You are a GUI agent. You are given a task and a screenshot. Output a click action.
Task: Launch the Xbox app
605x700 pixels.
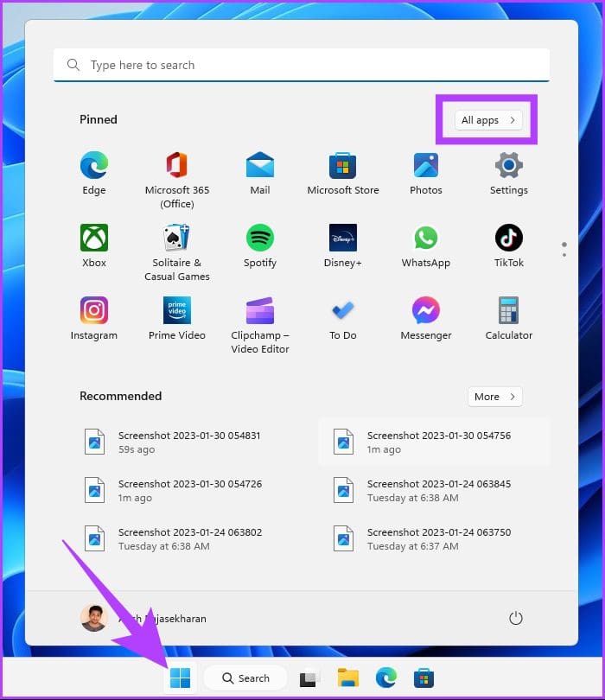click(x=93, y=245)
